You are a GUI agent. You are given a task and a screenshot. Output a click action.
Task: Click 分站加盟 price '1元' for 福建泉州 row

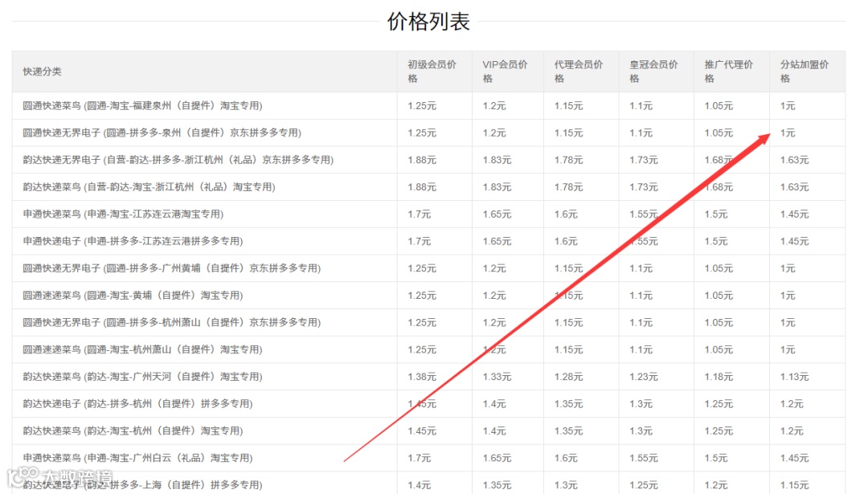[x=788, y=106]
